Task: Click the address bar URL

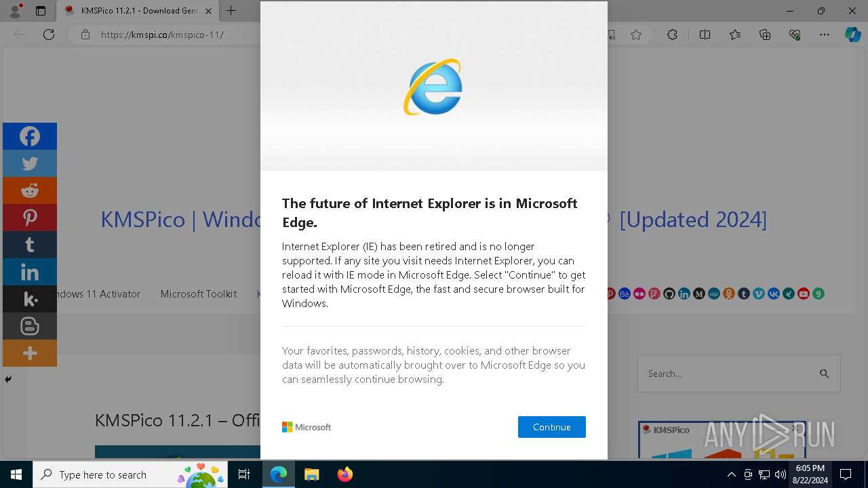Action: [162, 35]
